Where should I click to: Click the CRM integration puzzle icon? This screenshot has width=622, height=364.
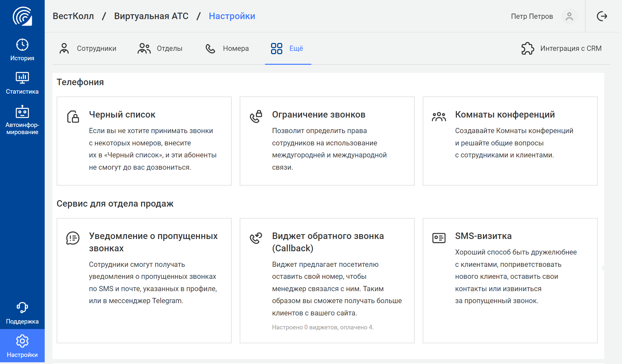[x=528, y=49]
